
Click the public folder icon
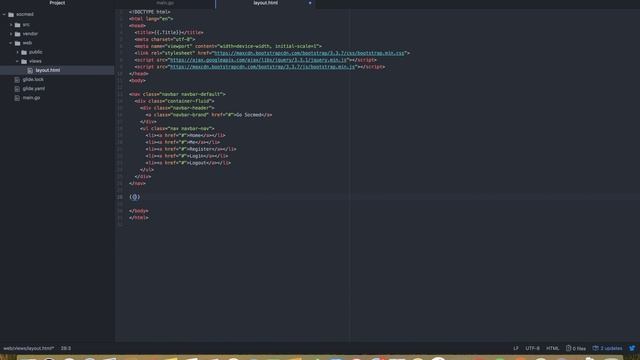(24, 52)
